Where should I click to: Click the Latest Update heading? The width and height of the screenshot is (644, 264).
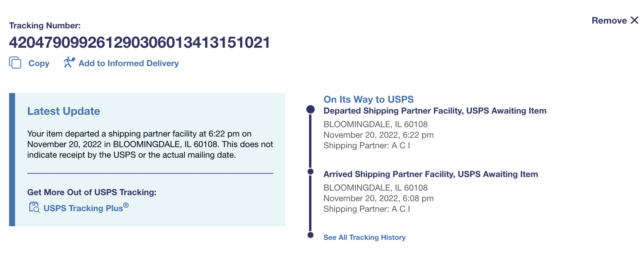pyautogui.click(x=63, y=111)
